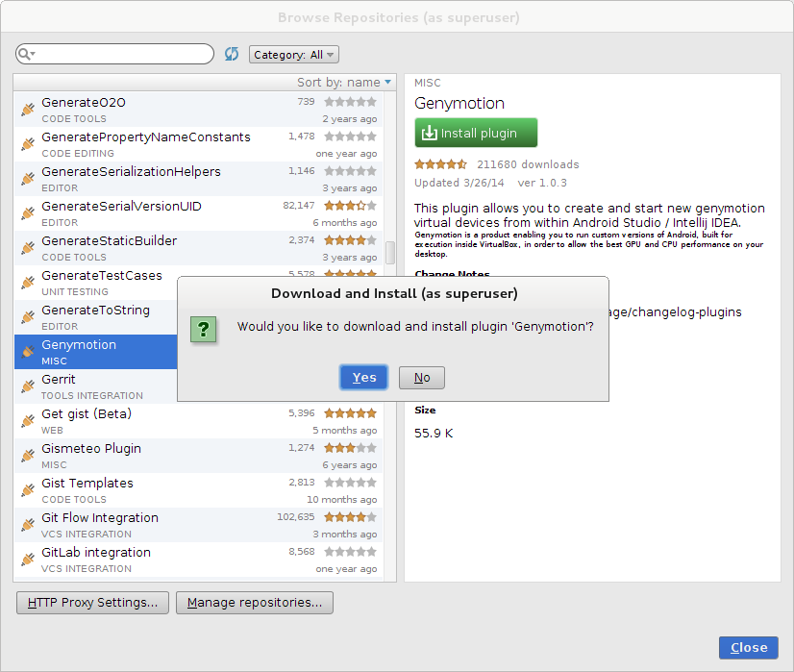This screenshot has height=672, width=794.
Task: Click the 55.9 K size value
Action: click(434, 434)
